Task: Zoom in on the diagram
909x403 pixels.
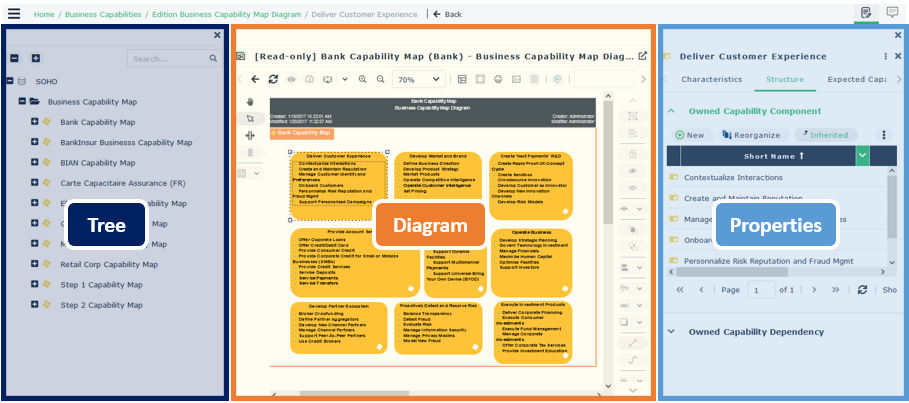Action: pyautogui.click(x=362, y=79)
